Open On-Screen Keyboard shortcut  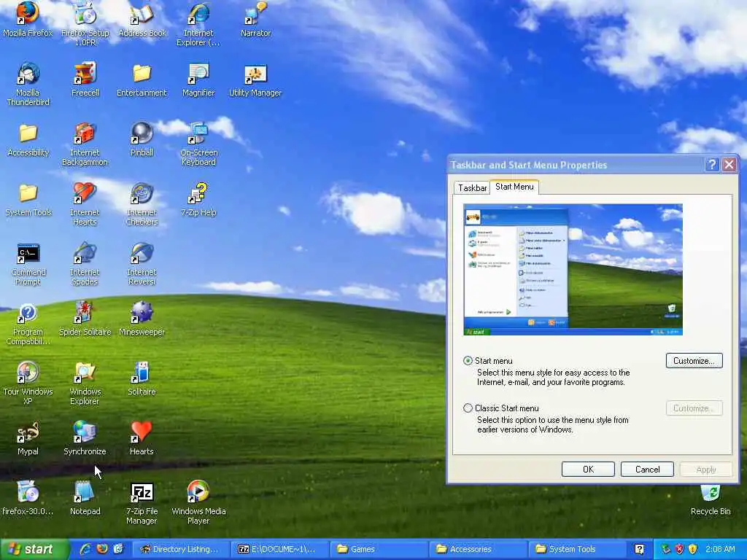[x=198, y=144]
